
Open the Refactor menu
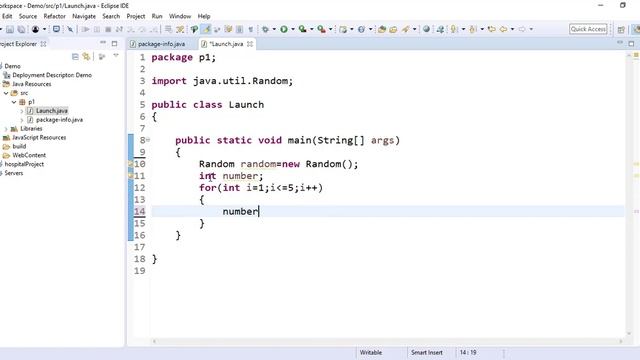click(55, 16)
